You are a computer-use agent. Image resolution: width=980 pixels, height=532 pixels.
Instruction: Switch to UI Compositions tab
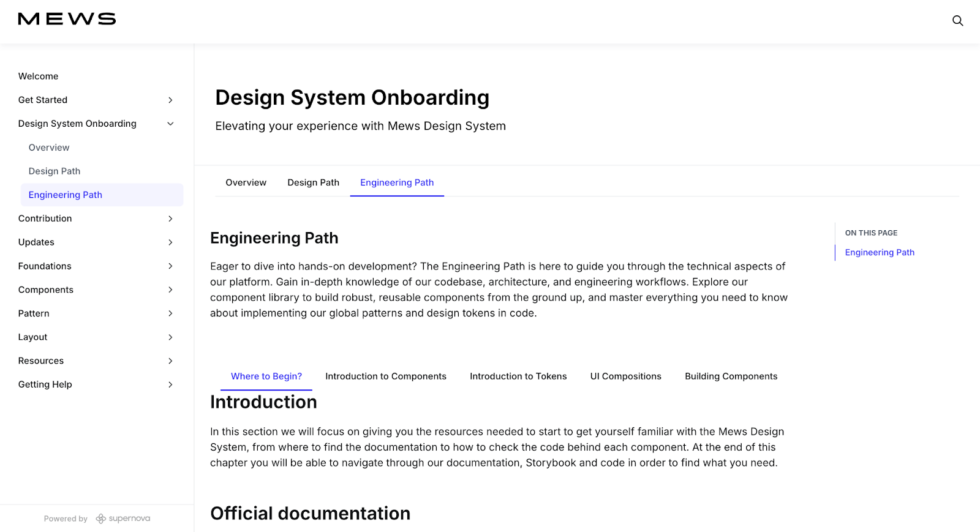[626, 377]
